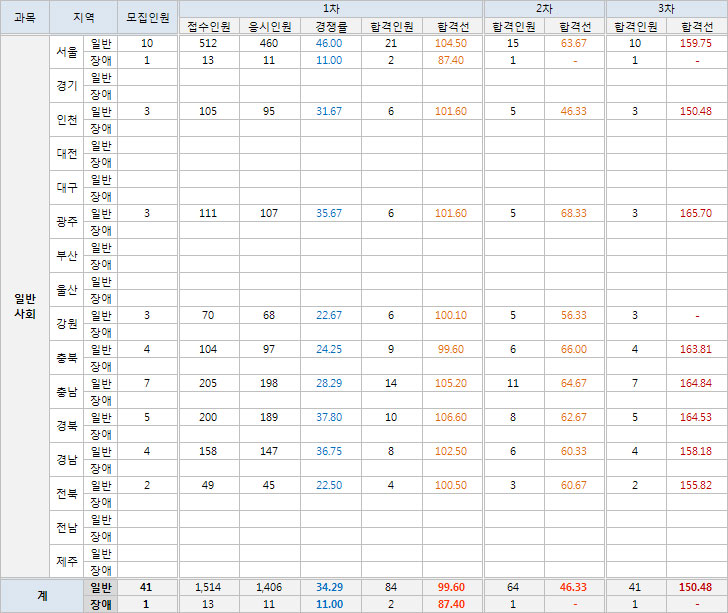Click Chungbuk first-round cutoff 99.60
This screenshot has height=613, width=728.
pyautogui.click(x=451, y=349)
